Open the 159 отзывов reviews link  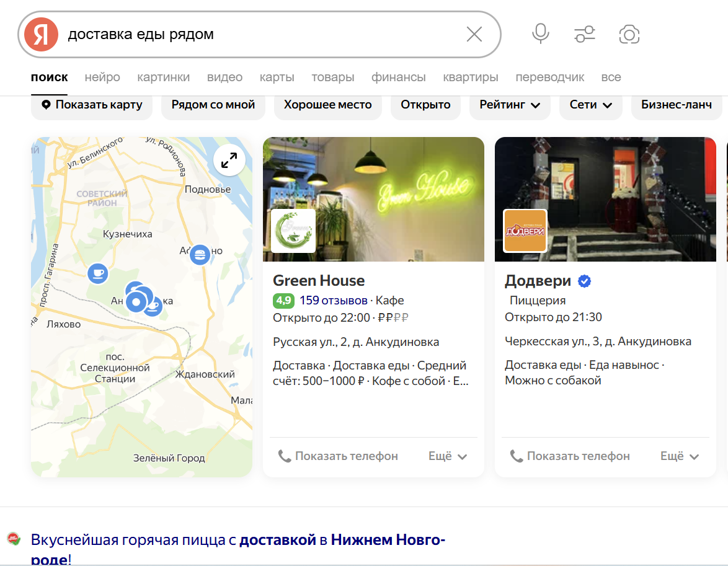tap(334, 301)
